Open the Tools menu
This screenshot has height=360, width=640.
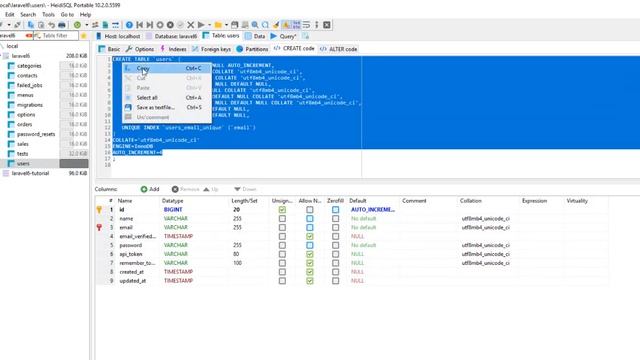tap(48, 14)
